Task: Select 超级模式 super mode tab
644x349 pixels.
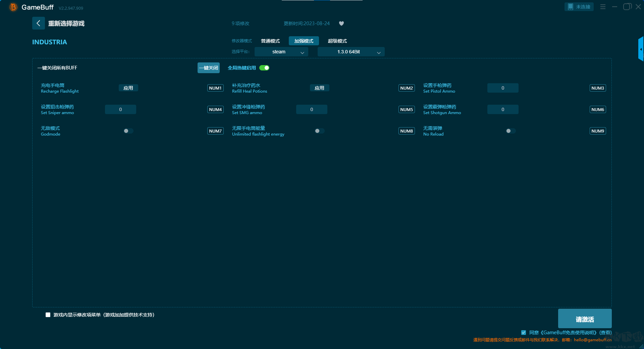Action: [x=337, y=41]
